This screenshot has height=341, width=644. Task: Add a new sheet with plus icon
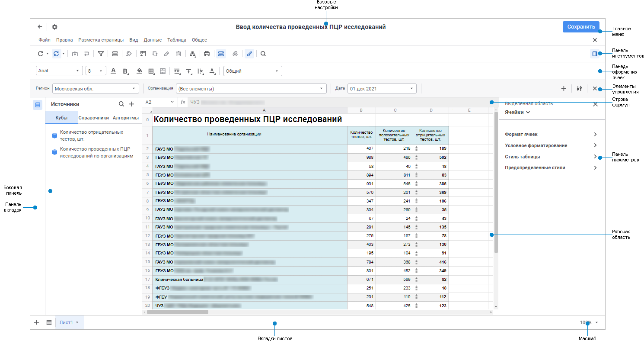tap(37, 322)
